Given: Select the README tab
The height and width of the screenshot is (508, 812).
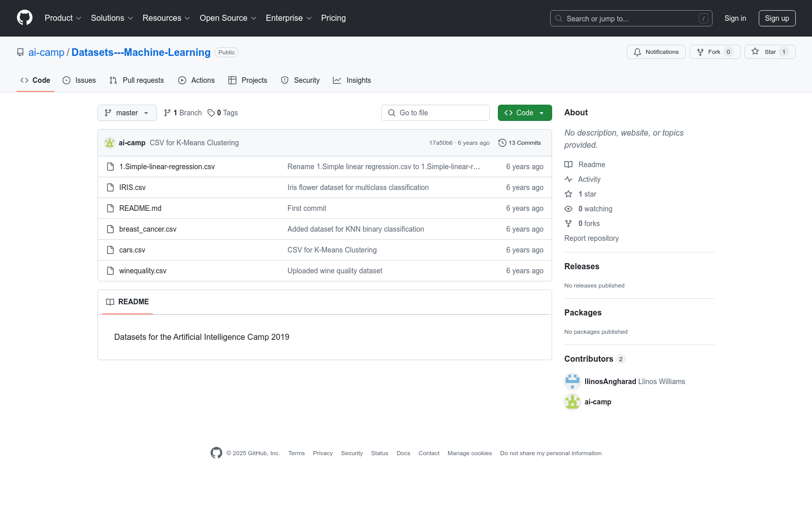Looking at the screenshot, I should tap(127, 302).
